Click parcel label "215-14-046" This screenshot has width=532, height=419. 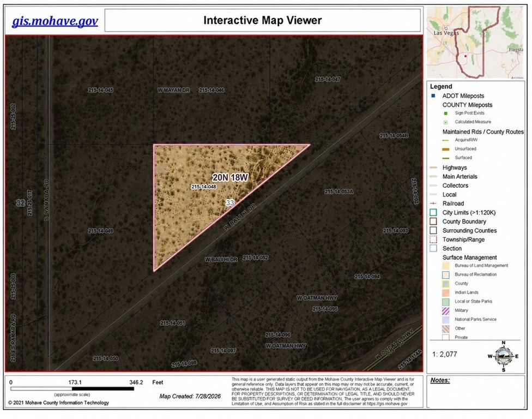[211, 91]
